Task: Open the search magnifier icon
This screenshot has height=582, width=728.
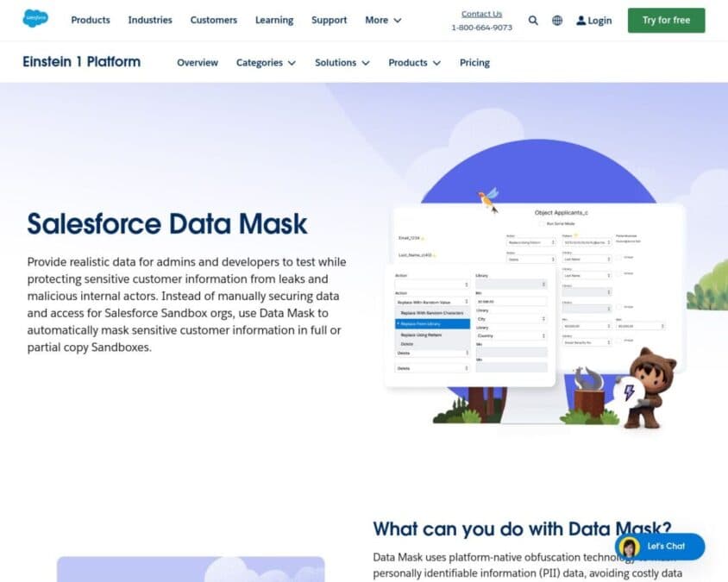Action: tap(533, 21)
